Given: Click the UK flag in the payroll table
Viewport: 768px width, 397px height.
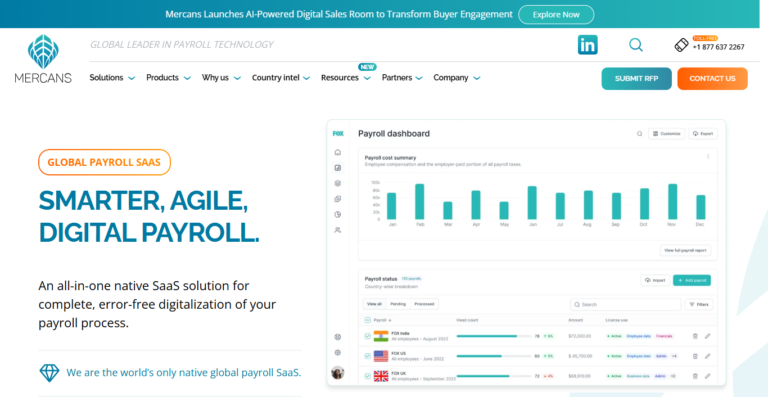Looking at the screenshot, I should (381, 376).
